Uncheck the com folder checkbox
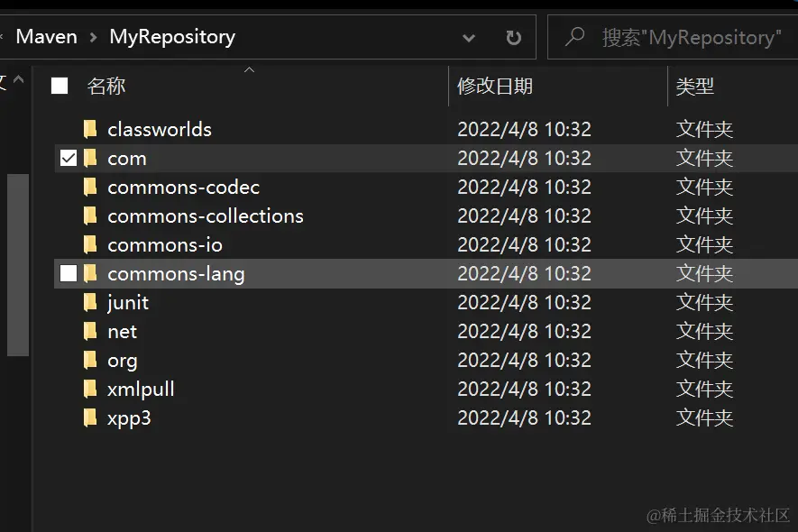The width and height of the screenshot is (798, 532). [69, 158]
